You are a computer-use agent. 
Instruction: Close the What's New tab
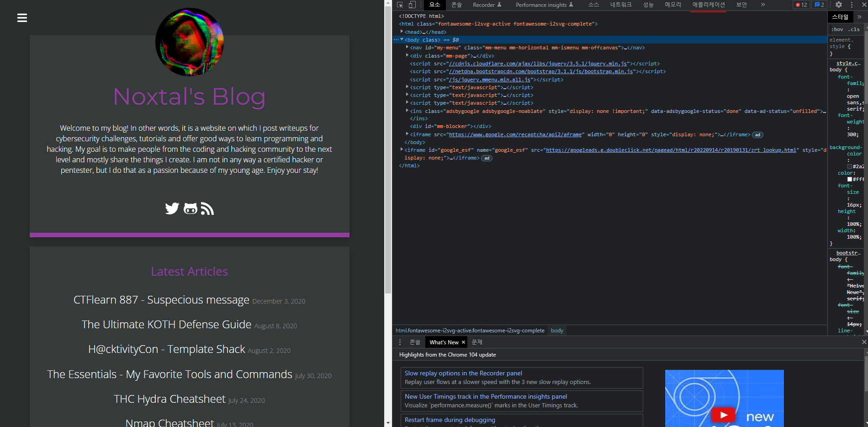(x=463, y=342)
